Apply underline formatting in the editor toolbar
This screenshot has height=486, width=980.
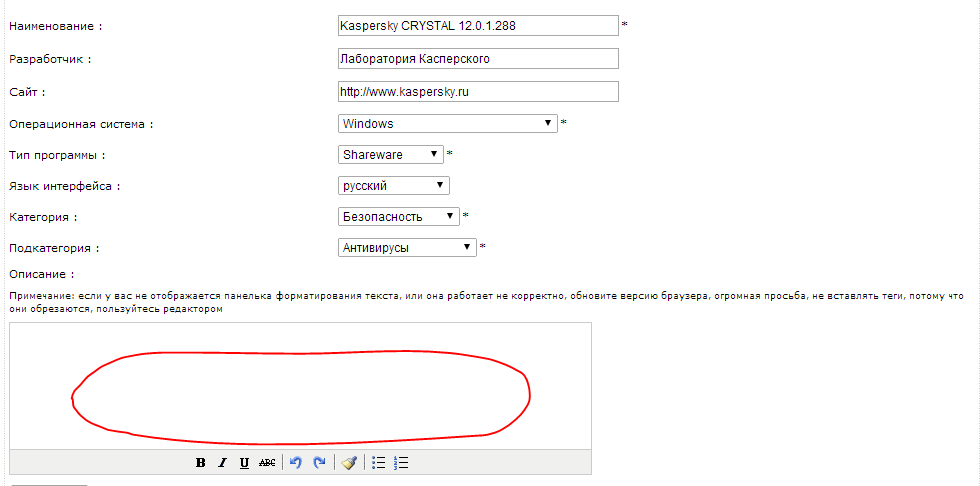(244, 463)
